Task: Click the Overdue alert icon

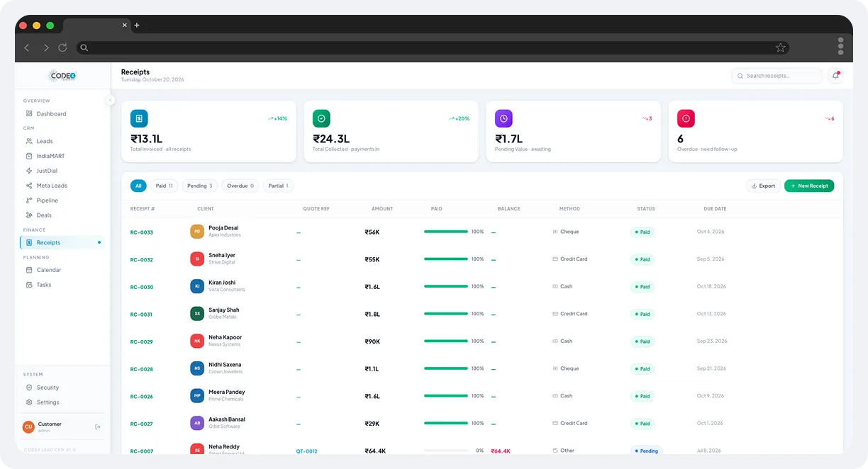Action: [x=686, y=118]
